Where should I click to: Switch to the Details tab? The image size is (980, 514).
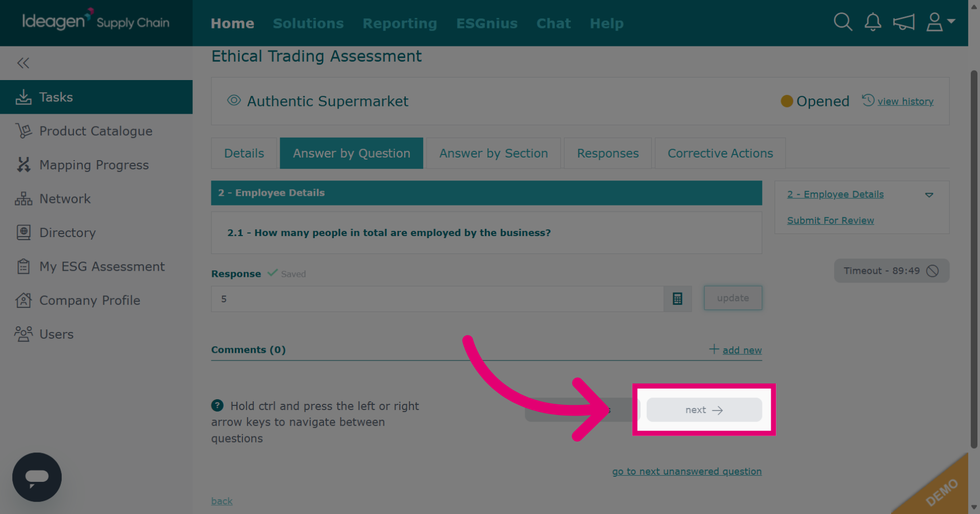[x=244, y=153]
